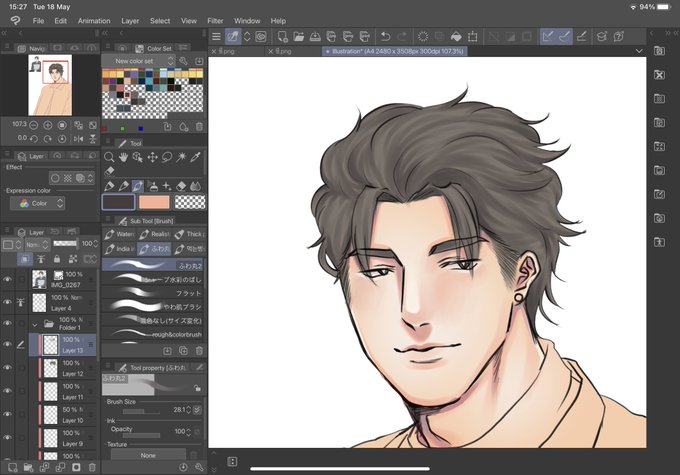Click the Navigator canvas thumbnail
680x475 pixels.
(50, 85)
